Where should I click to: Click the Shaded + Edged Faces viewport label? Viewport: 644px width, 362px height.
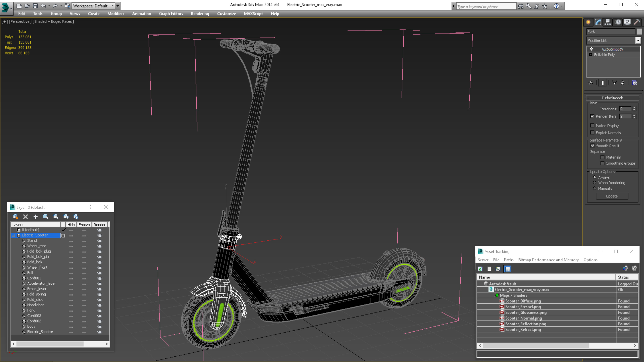click(53, 21)
